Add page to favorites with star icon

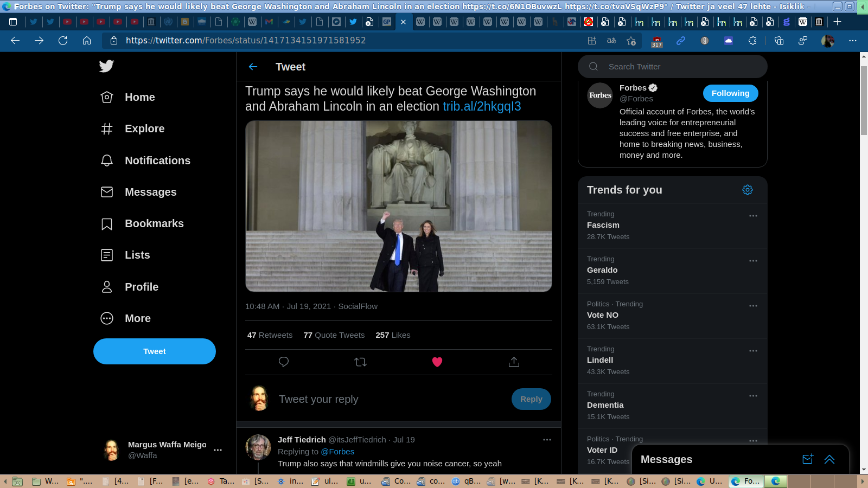point(631,41)
